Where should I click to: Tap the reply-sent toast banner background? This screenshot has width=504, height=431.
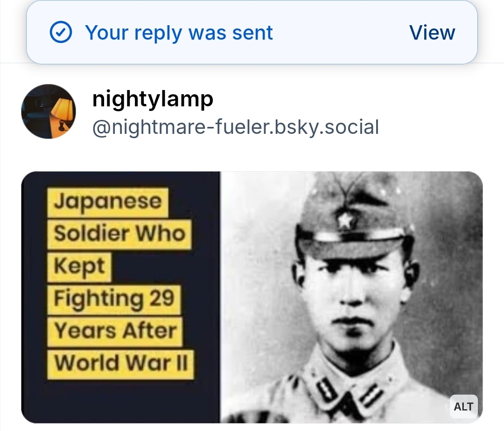[252, 32]
